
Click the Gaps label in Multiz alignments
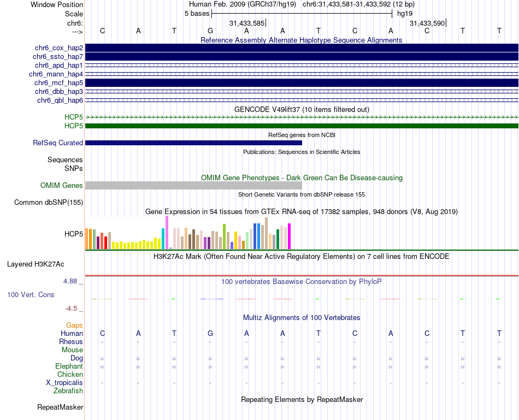point(74,326)
